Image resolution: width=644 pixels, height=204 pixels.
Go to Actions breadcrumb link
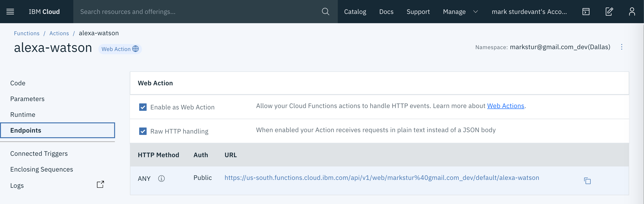(59, 33)
